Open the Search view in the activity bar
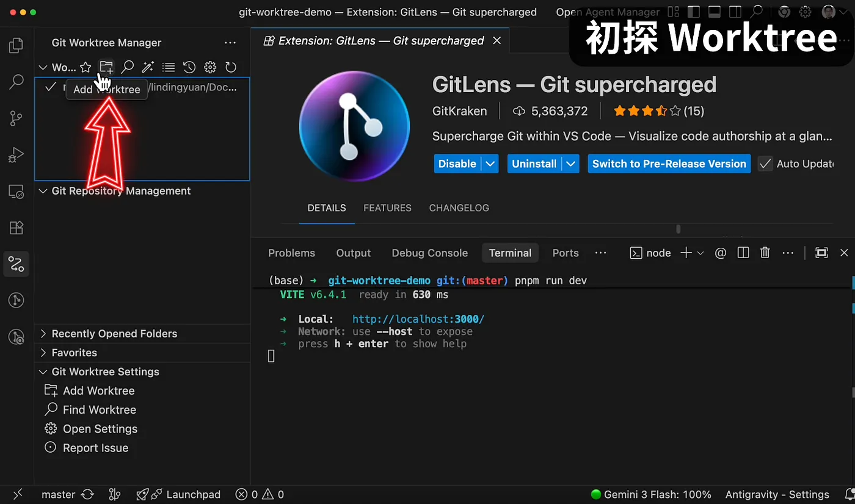855x504 pixels. point(16,82)
